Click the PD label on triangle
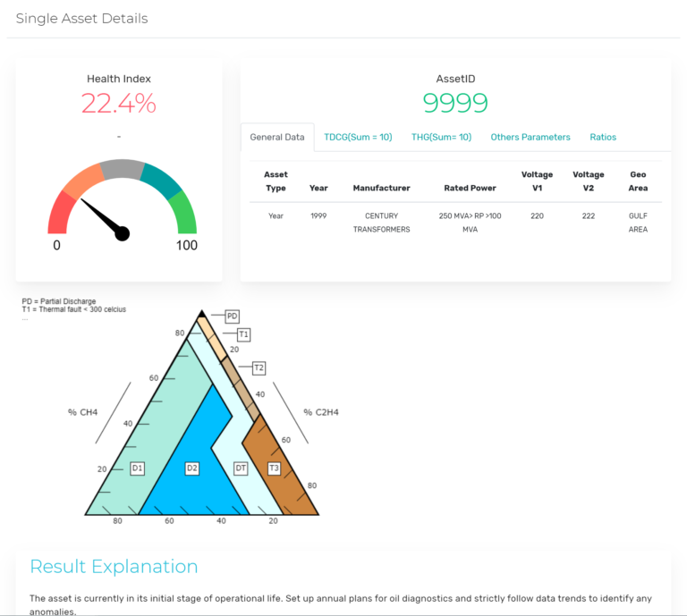Viewport: 687px width, 616px height. click(232, 316)
